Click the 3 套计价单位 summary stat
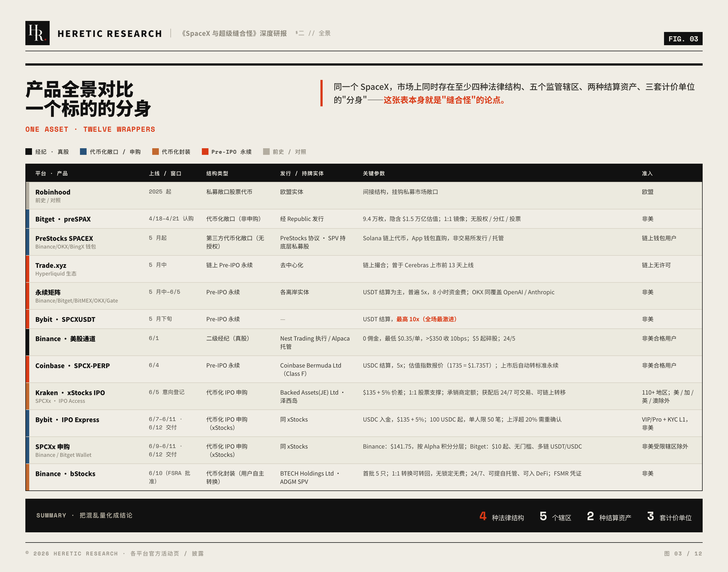Viewport: 728px width, 572px height. [669, 516]
